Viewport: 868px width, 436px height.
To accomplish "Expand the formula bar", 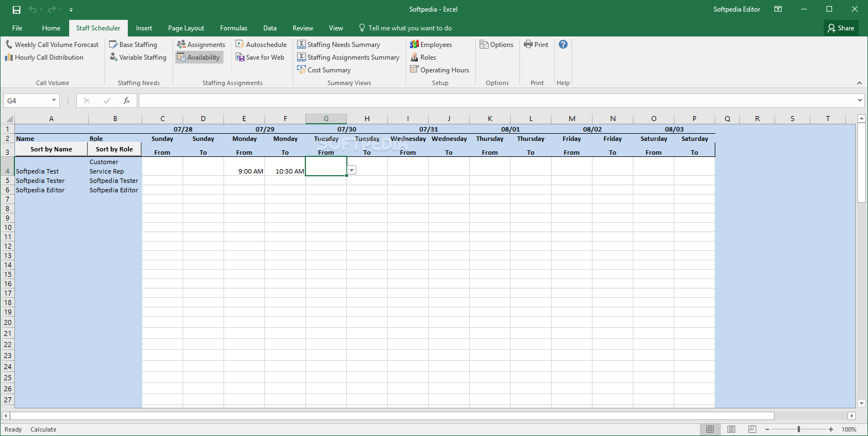I will click(860, 101).
